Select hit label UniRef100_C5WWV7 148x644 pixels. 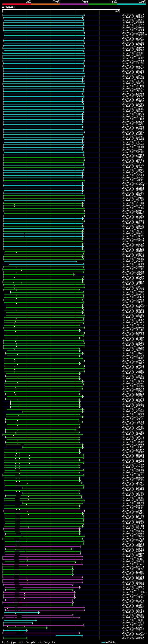[x=133, y=48]
